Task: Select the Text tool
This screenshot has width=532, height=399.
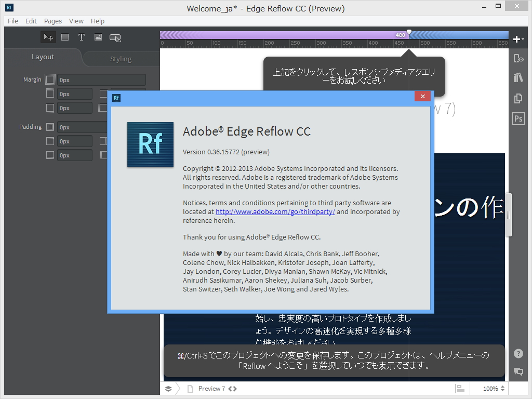Action: tap(82, 37)
